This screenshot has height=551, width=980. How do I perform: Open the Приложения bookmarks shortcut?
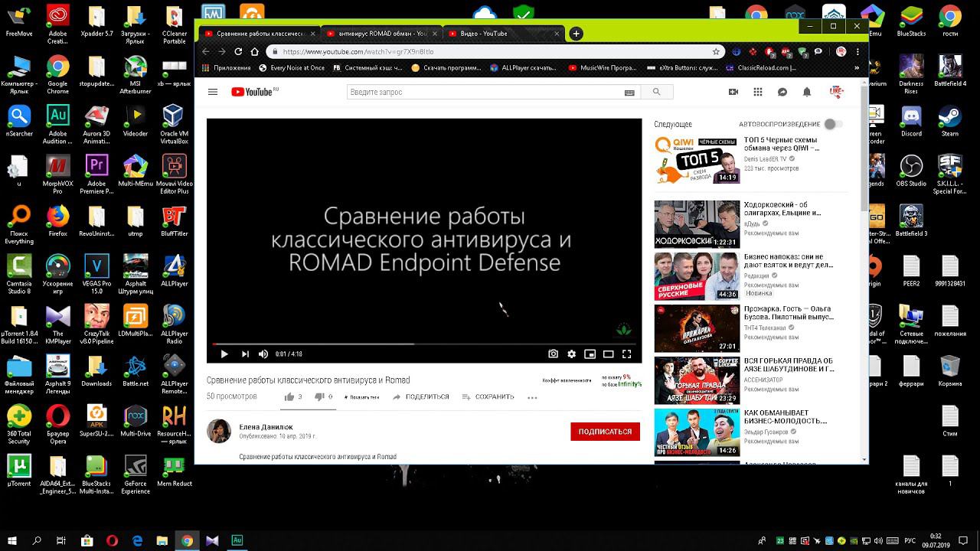226,67
